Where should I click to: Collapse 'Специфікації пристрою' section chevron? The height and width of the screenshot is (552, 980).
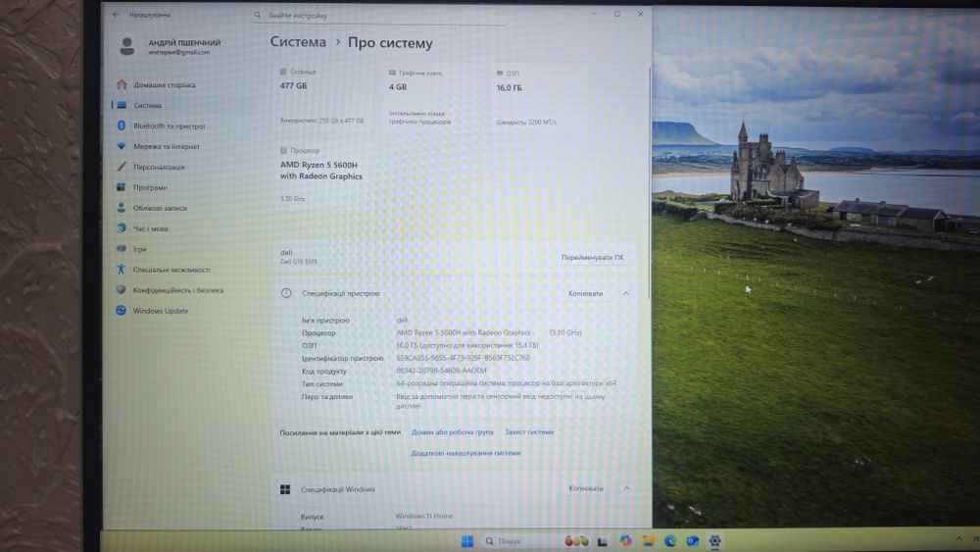tap(625, 294)
